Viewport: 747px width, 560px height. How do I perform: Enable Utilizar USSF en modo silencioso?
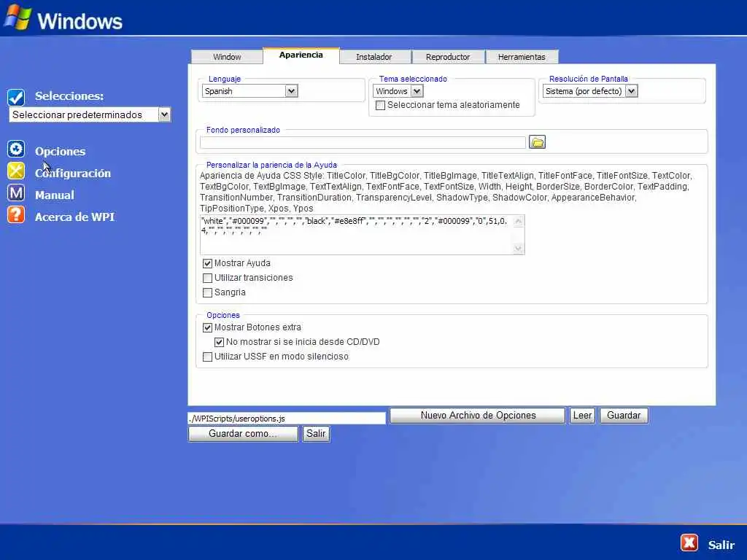[x=207, y=357]
